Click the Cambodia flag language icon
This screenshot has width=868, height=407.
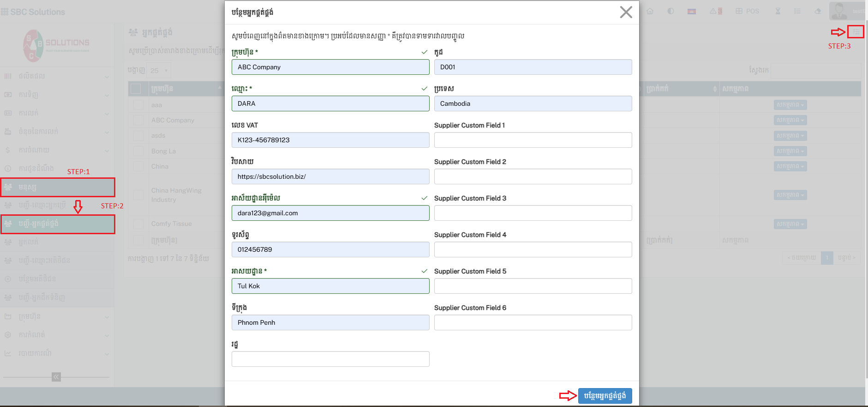(691, 12)
